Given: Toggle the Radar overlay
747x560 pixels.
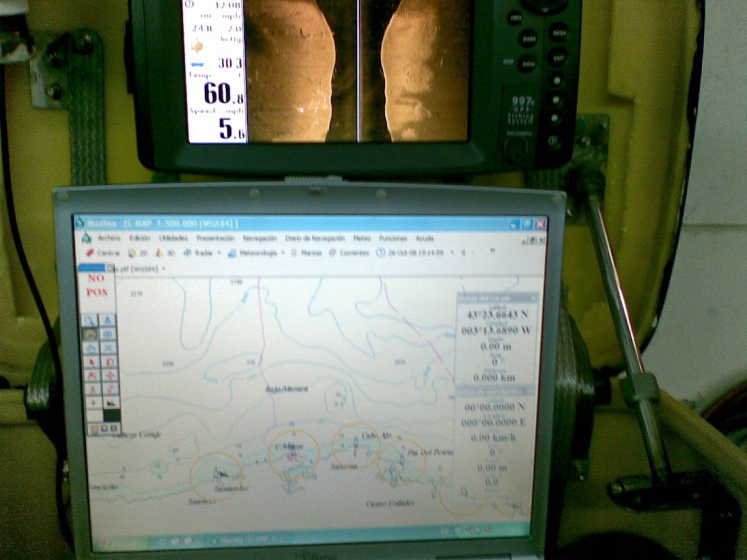Looking at the screenshot, I should [199, 253].
